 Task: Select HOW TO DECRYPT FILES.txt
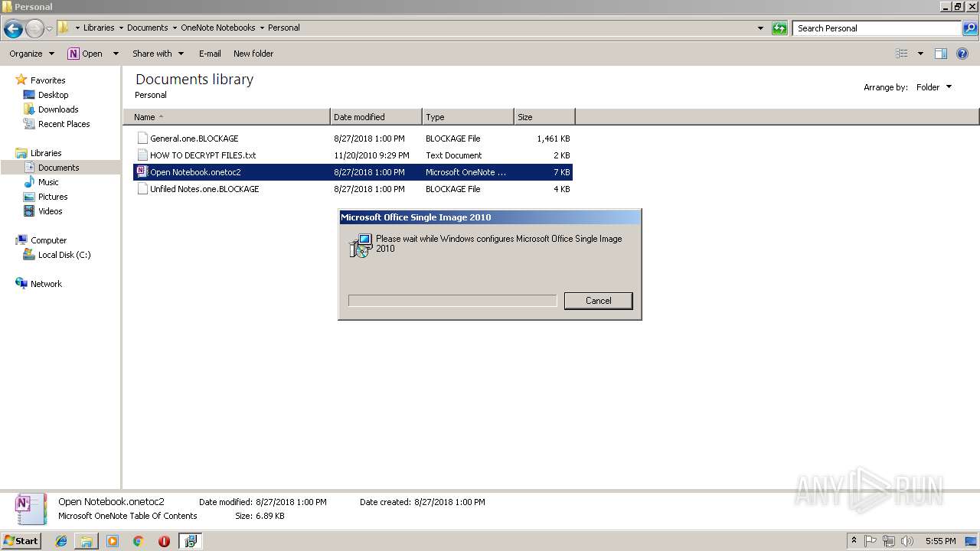(353, 155)
